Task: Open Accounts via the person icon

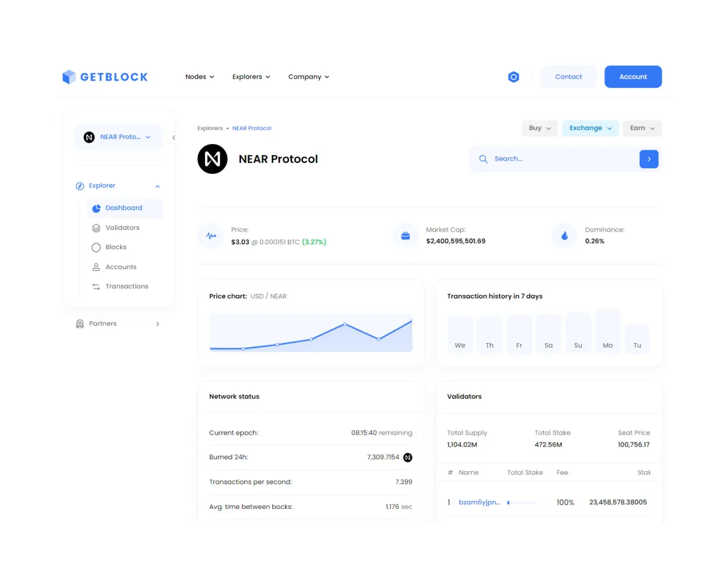Action: point(96,266)
